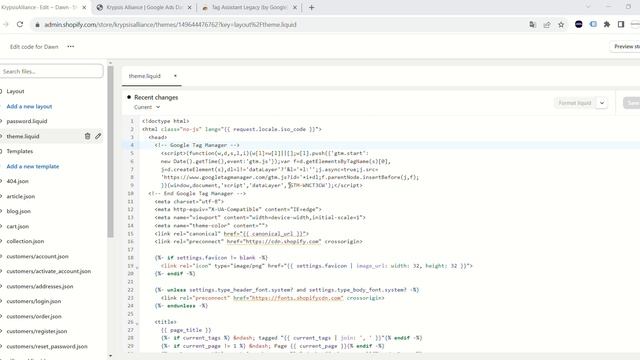Click the Format liquid button
The width and height of the screenshot is (640, 360).
[575, 103]
